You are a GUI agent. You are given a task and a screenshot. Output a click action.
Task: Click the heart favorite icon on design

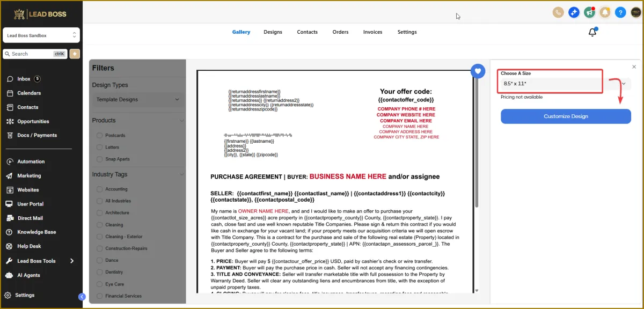point(478,71)
